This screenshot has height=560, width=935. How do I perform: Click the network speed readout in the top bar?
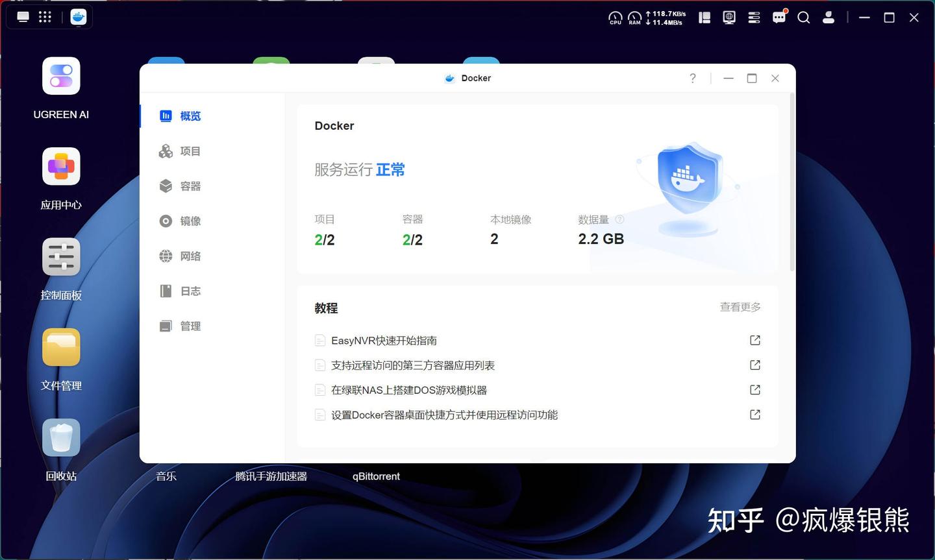tap(666, 18)
